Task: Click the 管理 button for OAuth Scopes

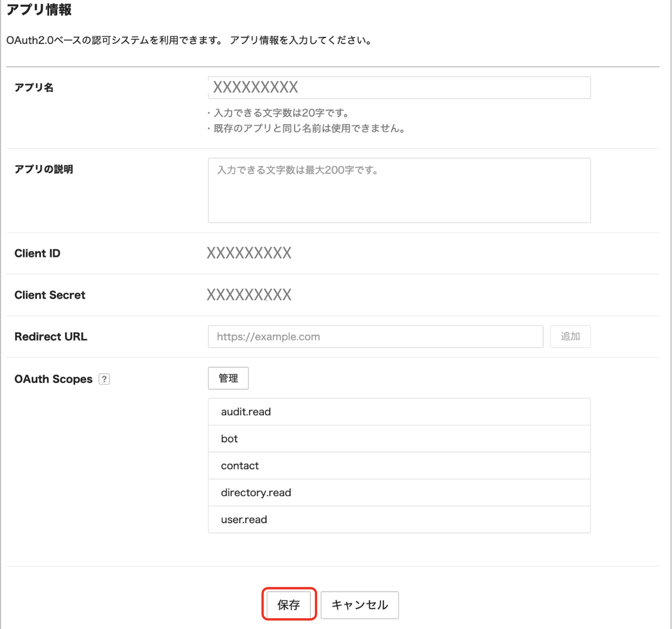Action: pyautogui.click(x=228, y=378)
